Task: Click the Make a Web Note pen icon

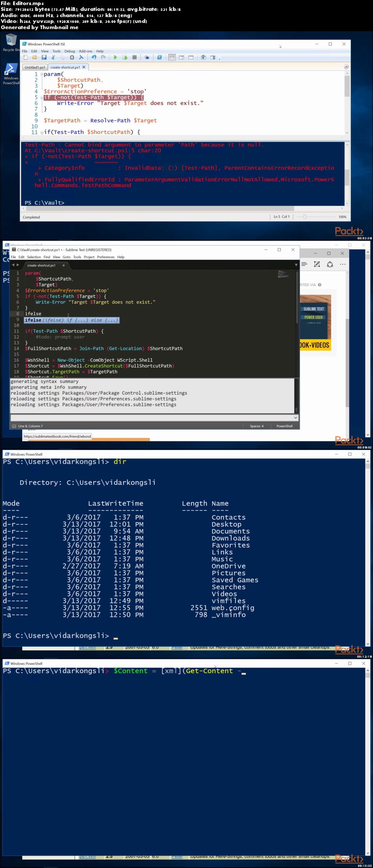Action: click(317, 264)
